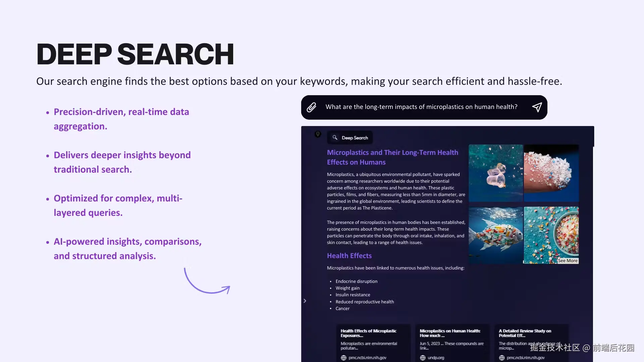The image size is (644, 362).
Task: Click See More on the image grid
Action: 568,260
